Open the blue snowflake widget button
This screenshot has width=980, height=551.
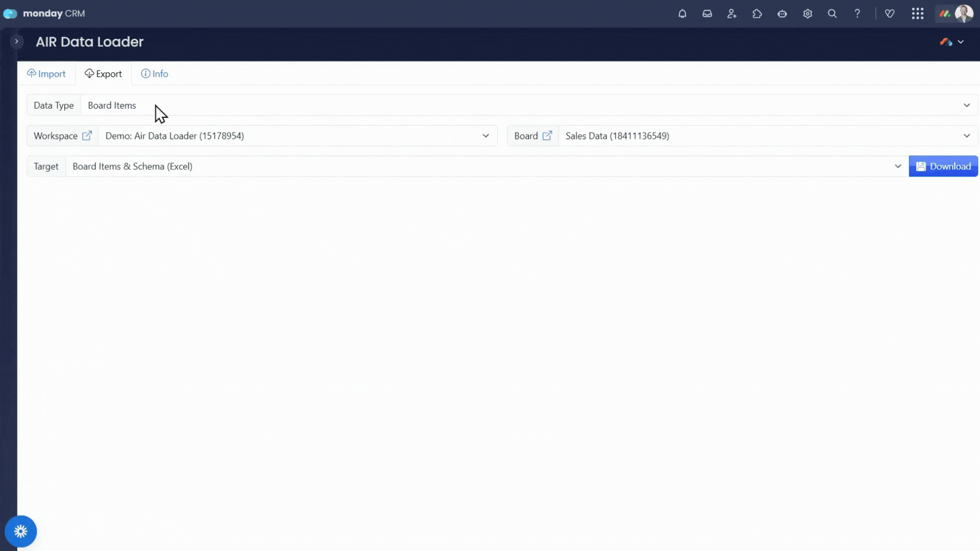coord(21,532)
